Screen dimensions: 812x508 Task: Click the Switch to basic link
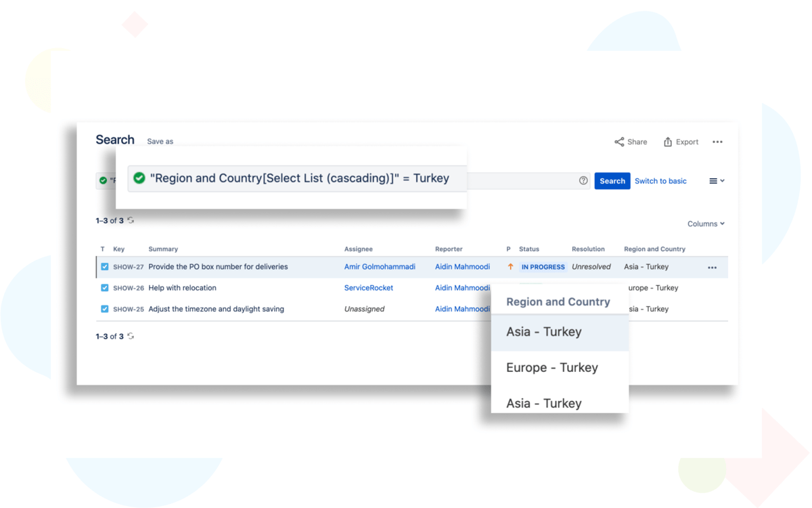point(660,181)
